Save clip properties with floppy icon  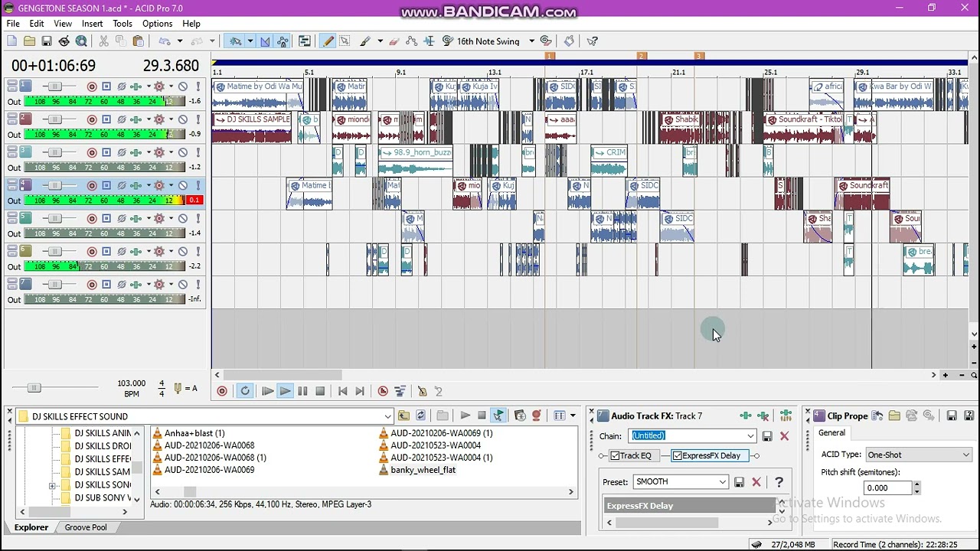tap(952, 416)
